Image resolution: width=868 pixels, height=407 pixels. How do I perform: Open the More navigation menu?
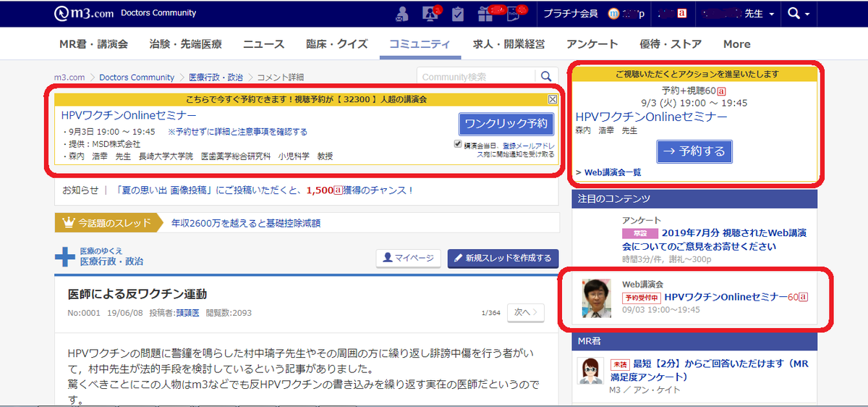pos(736,44)
